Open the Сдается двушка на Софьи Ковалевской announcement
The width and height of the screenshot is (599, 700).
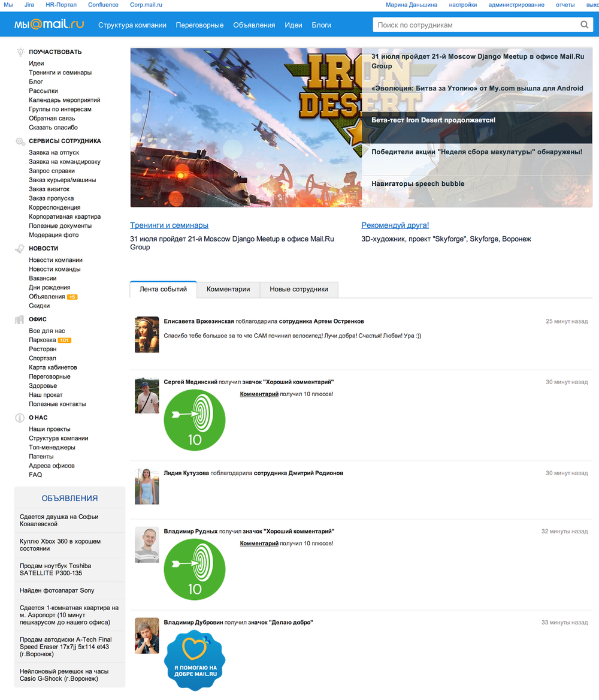coord(59,520)
